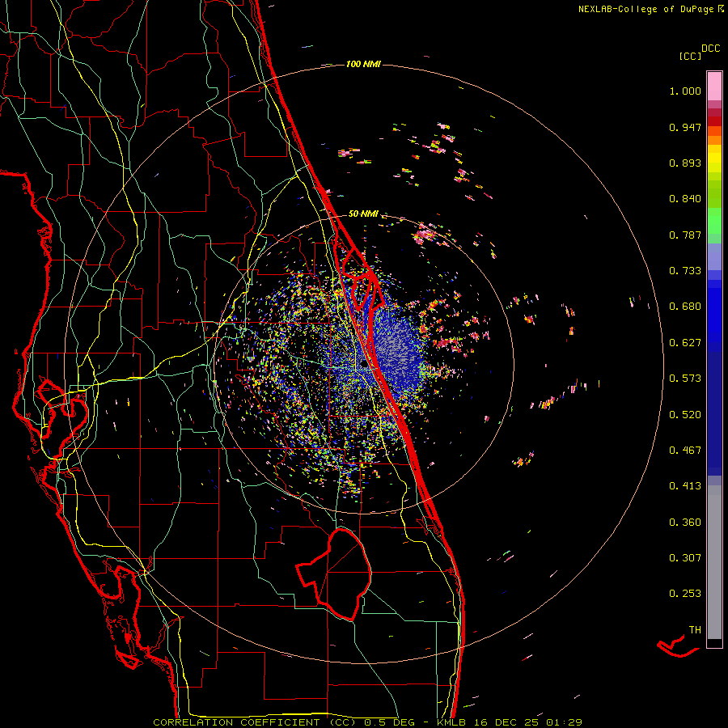This screenshot has width=728, height=728.
Task: Click the 1.000 legend value
Action: point(685,91)
